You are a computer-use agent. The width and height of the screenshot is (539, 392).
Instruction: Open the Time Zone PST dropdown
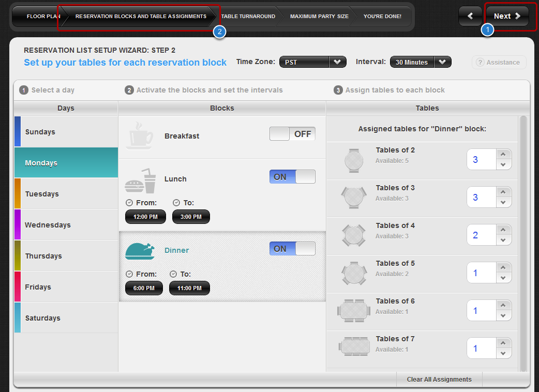[312, 62]
